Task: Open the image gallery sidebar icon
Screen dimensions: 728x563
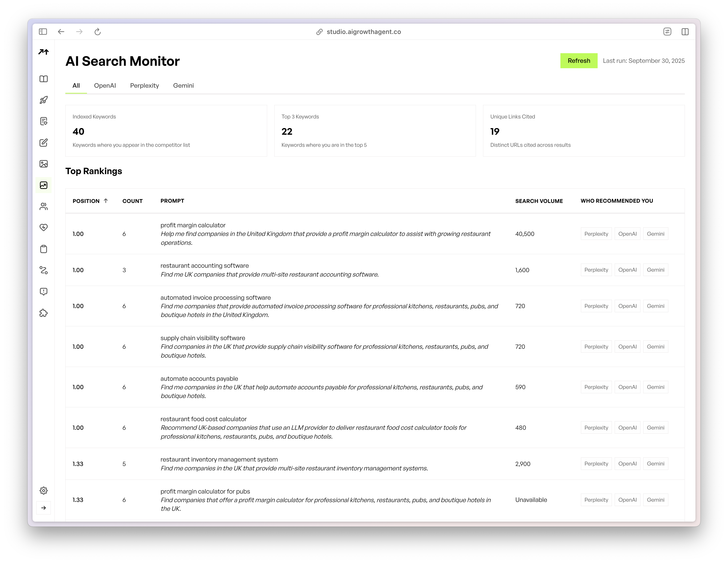Action: [44, 164]
